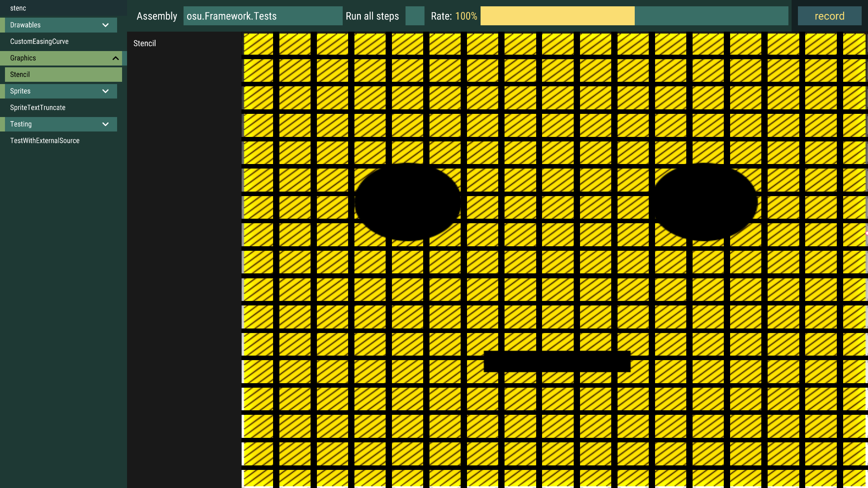Click the search field containing stenc
This screenshot has width=868, height=488.
point(63,8)
